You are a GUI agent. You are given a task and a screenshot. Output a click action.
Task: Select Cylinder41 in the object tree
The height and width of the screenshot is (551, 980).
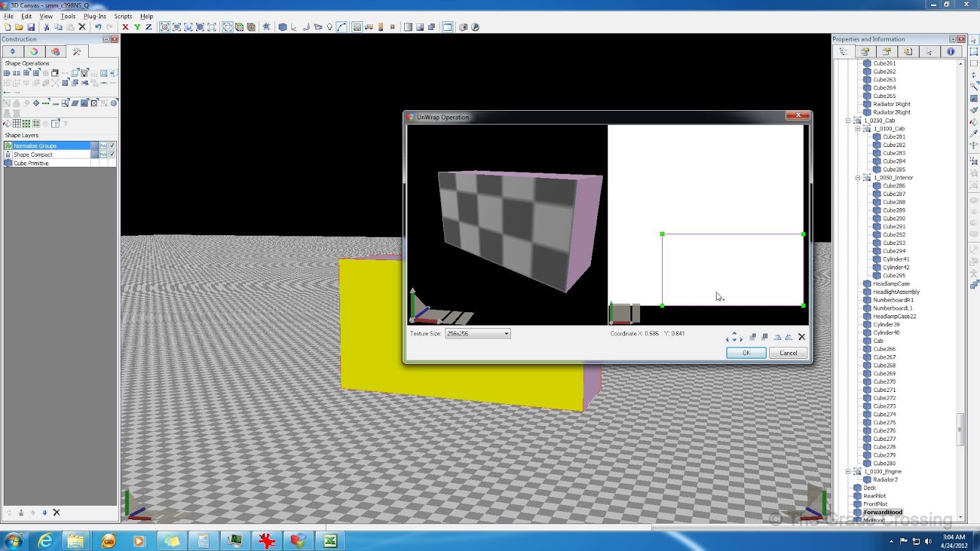(x=896, y=259)
